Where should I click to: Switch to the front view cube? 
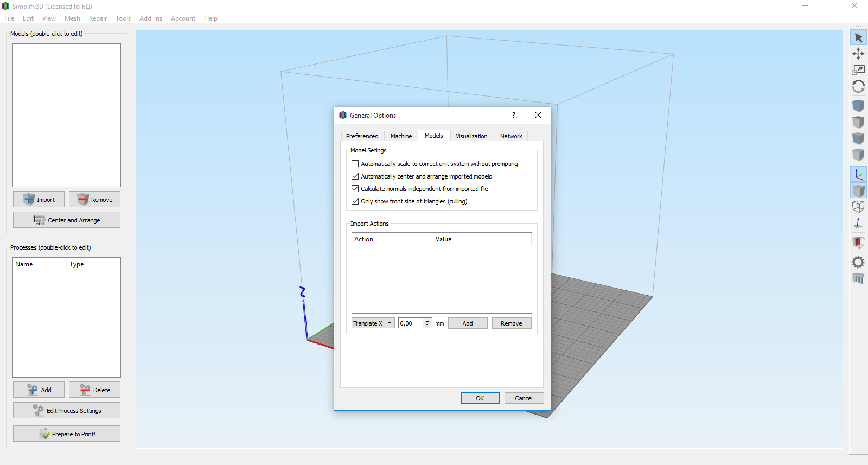(858, 138)
